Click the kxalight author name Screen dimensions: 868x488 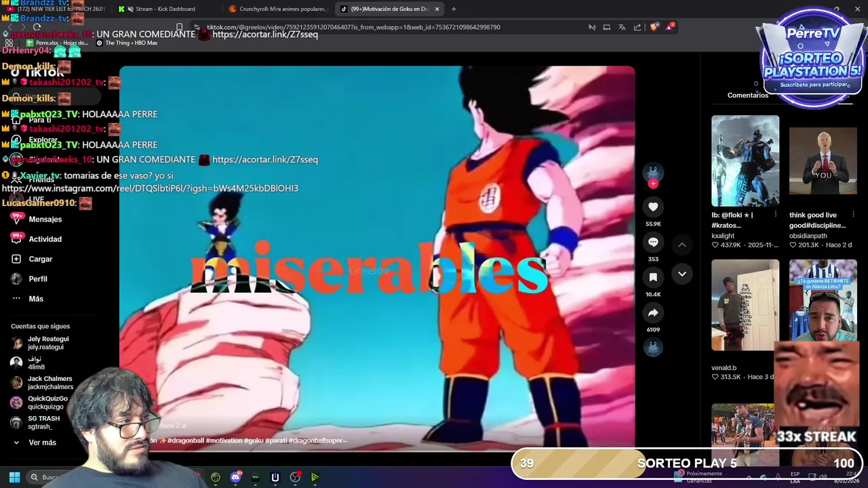723,236
